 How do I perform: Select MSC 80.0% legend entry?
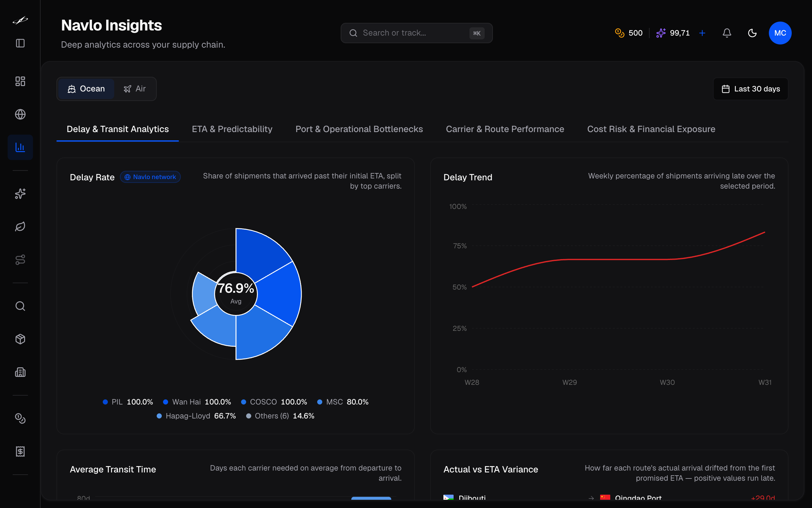coord(343,402)
